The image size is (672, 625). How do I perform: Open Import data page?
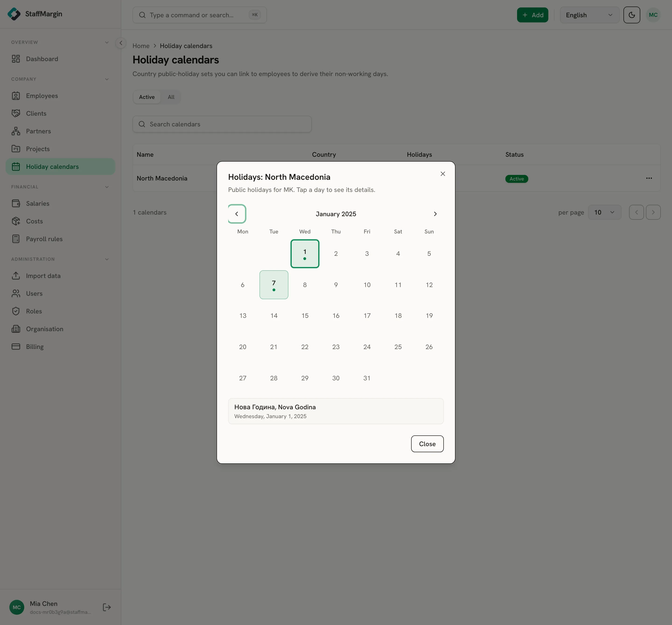60,276
